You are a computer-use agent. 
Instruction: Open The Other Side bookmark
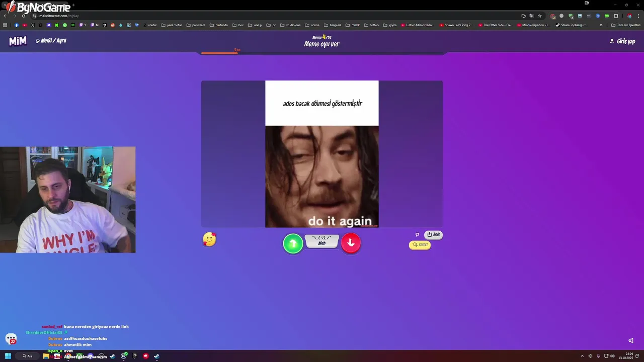495,25
